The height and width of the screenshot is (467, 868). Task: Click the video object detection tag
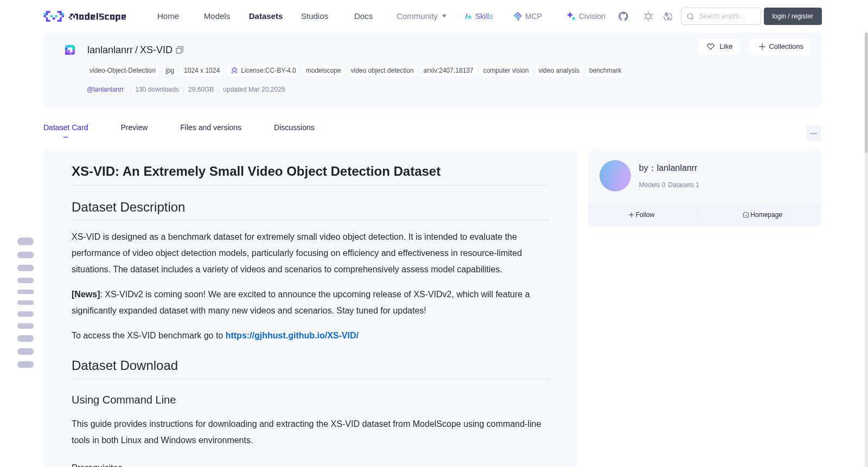tap(382, 71)
